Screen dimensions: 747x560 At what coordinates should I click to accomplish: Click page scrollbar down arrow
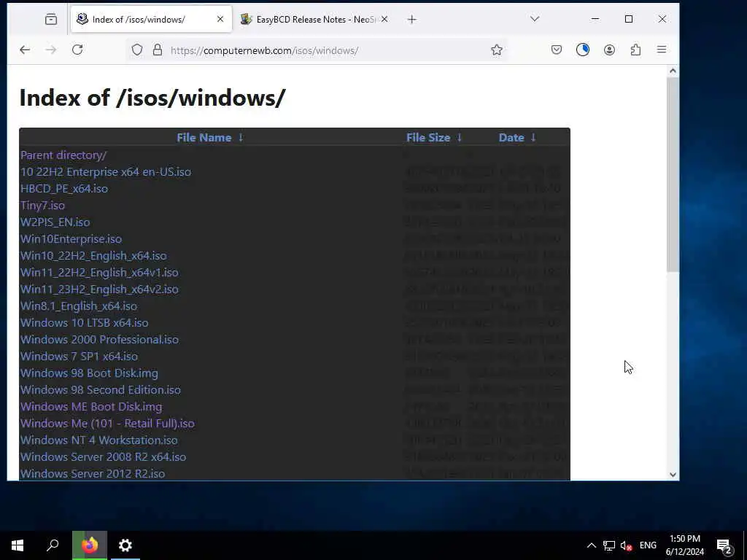point(673,474)
